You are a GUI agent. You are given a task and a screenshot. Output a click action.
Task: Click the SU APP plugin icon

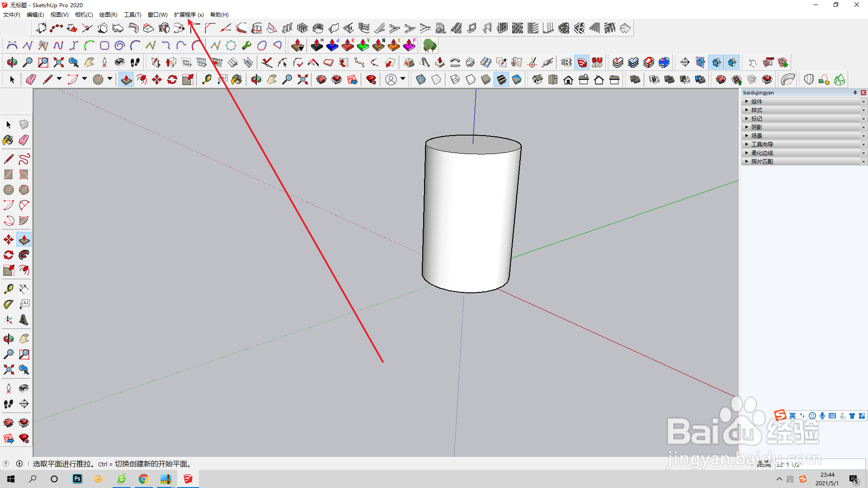[x=597, y=62]
